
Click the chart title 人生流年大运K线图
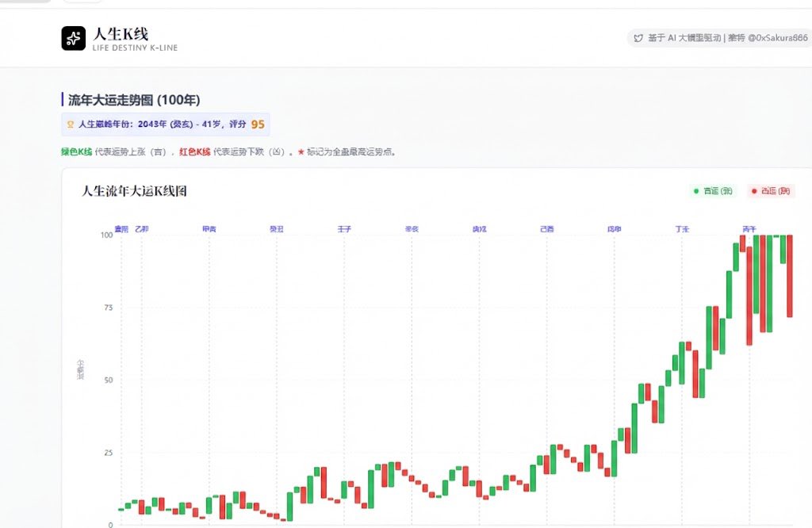click(x=134, y=191)
